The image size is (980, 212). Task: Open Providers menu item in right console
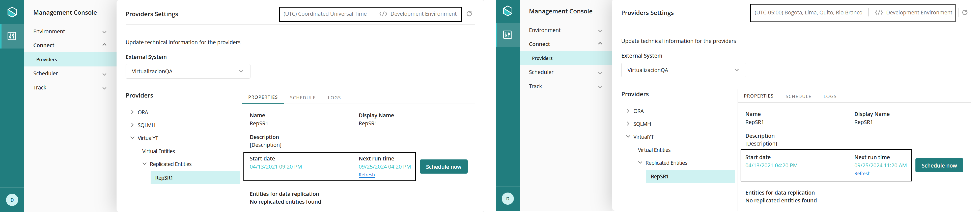click(566, 58)
